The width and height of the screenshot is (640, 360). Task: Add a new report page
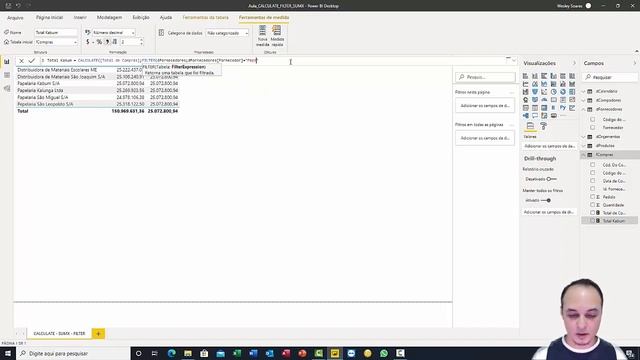click(98, 333)
